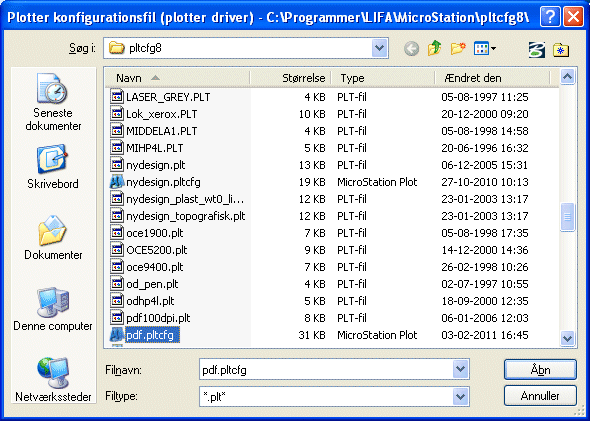Image resolution: width=590 pixels, height=421 pixels.
Task: Select the file name pdf100dpi.plt
Action: 158,318
